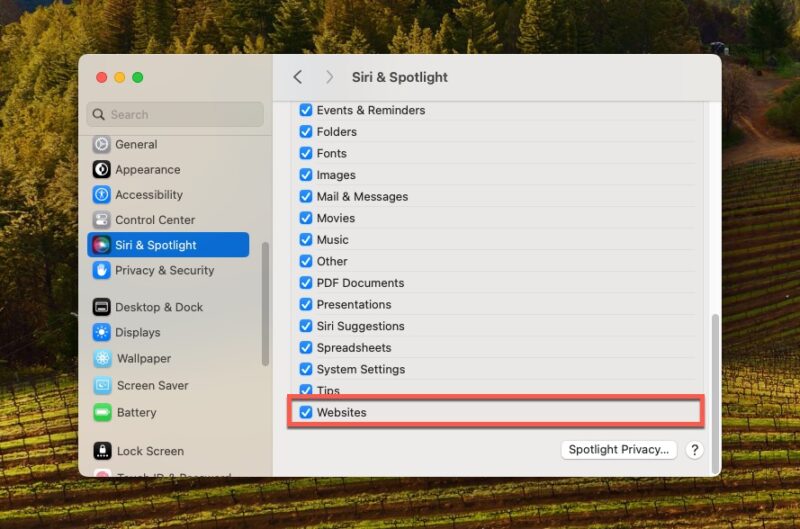Select the Displays label

tap(138, 333)
